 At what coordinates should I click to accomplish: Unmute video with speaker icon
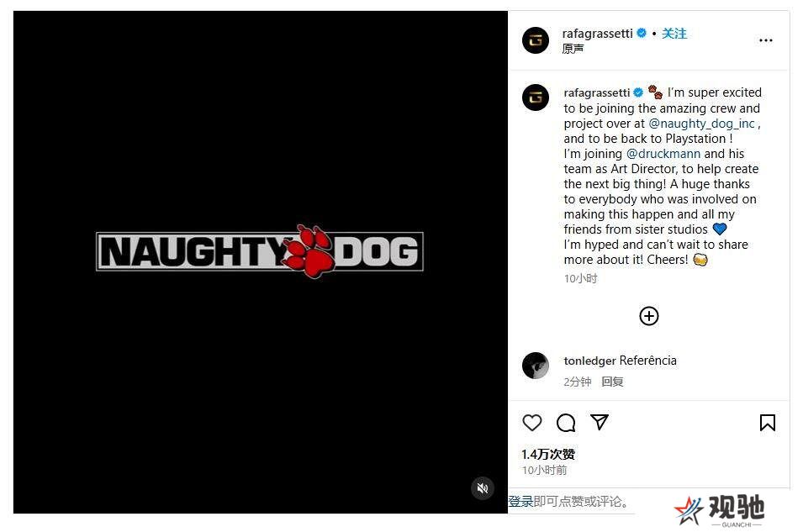point(483,488)
